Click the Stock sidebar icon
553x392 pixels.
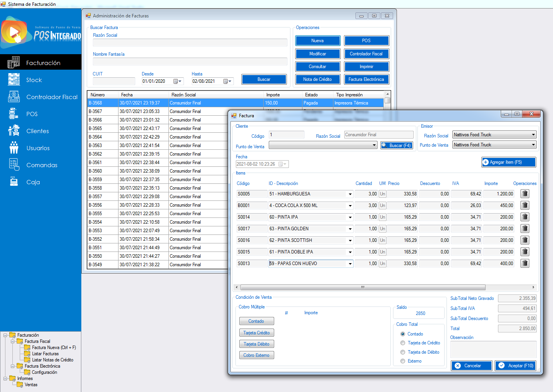pyautogui.click(x=14, y=79)
